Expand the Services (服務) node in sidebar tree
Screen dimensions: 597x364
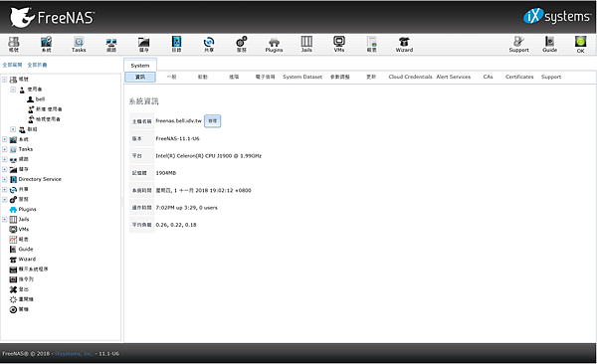click(x=5, y=199)
